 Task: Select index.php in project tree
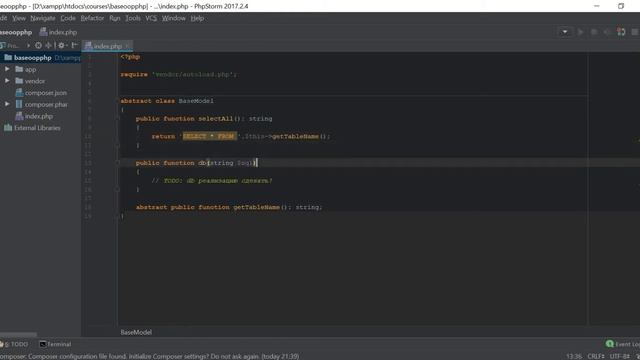click(34, 116)
